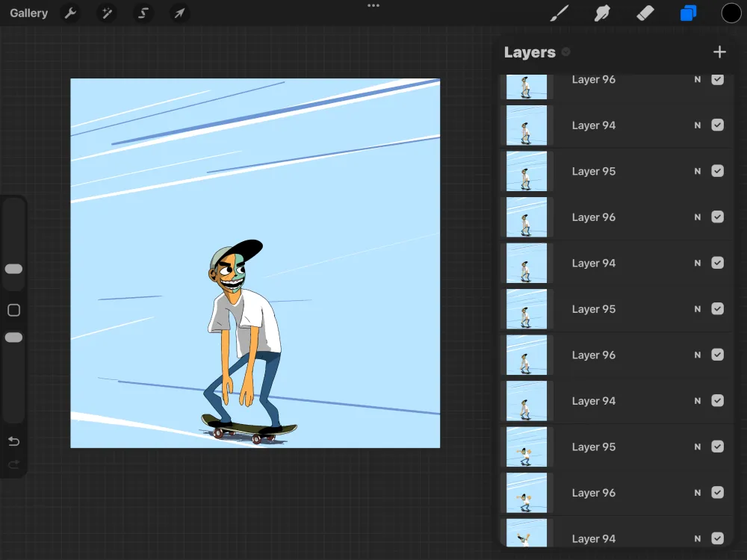
Task: Toggle visibility checkbox of the middle Layer 95
Action: point(717,308)
